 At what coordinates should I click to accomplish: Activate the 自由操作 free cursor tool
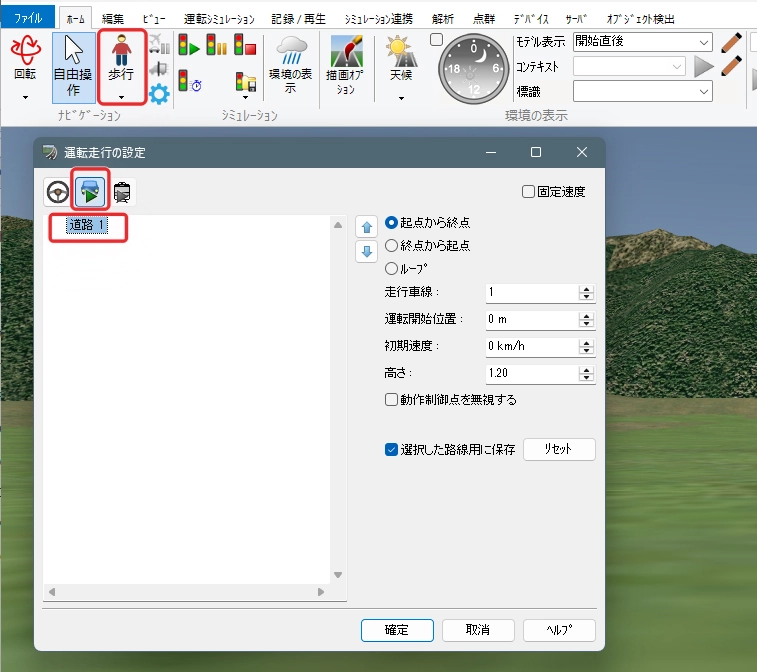73,66
